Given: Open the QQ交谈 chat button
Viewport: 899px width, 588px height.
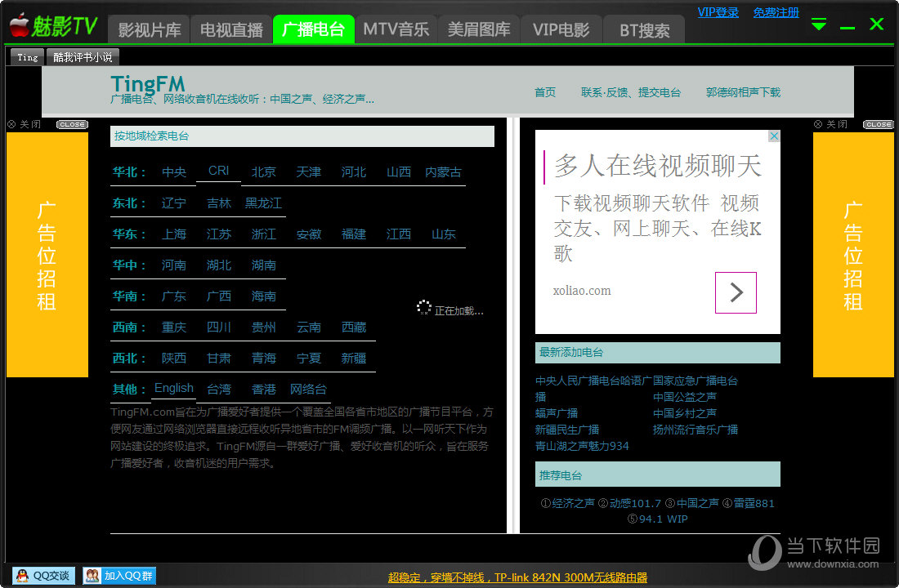Looking at the screenshot, I should (x=43, y=576).
